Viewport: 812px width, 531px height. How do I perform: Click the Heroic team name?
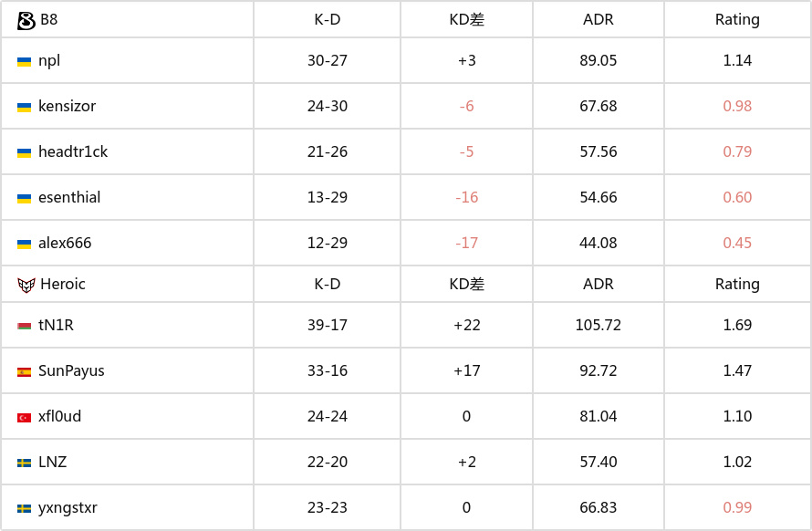[63, 284]
